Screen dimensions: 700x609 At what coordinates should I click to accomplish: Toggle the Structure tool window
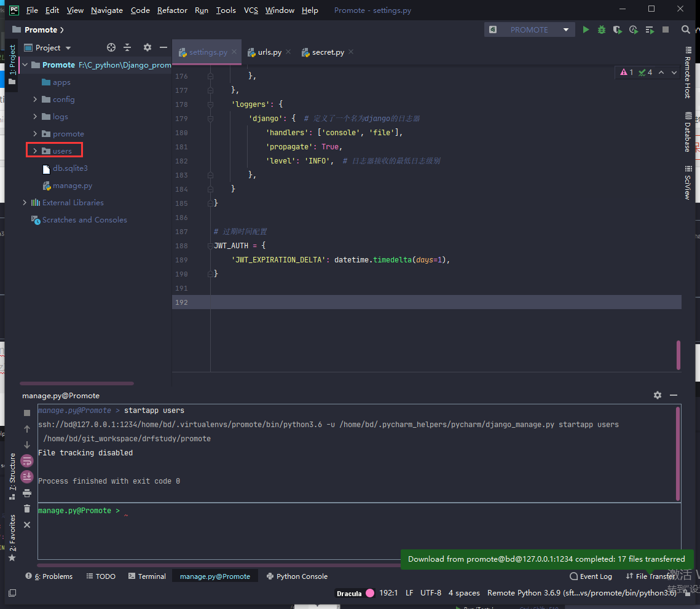12,476
